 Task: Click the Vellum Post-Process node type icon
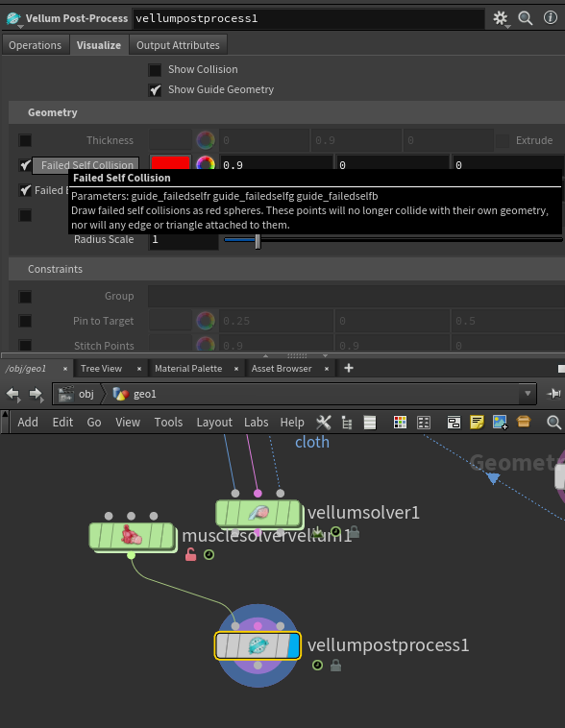tap(13, 18)
